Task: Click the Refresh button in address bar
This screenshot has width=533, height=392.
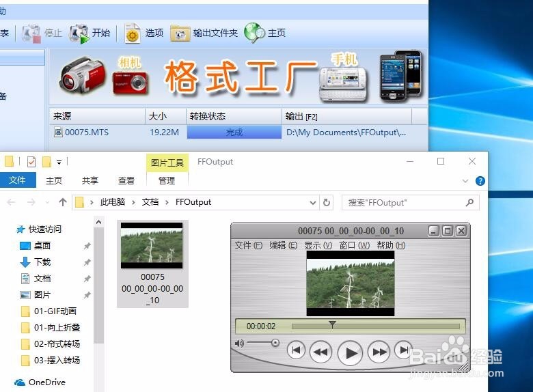Action: [x=327, y=202]
